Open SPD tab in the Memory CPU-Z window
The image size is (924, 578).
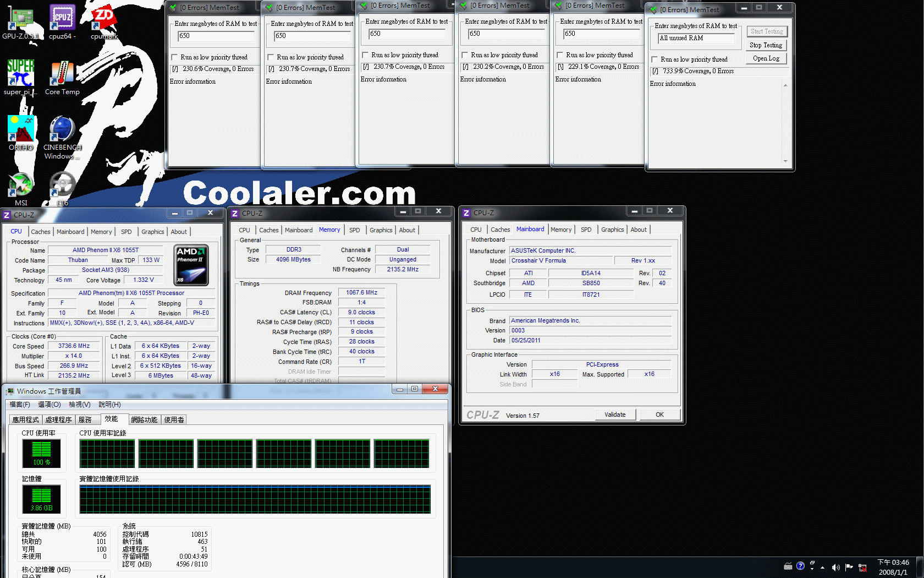pyautogui.click(x=355, y=230)
